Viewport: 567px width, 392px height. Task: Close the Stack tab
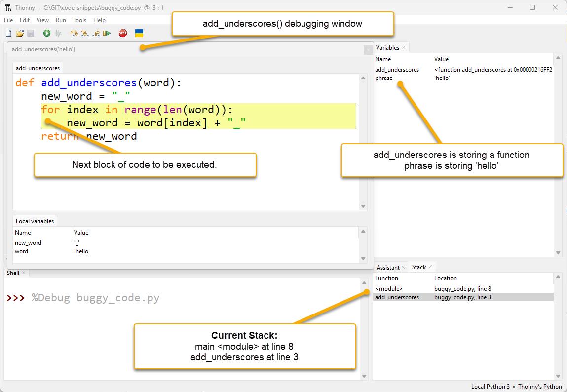point(430,267)
